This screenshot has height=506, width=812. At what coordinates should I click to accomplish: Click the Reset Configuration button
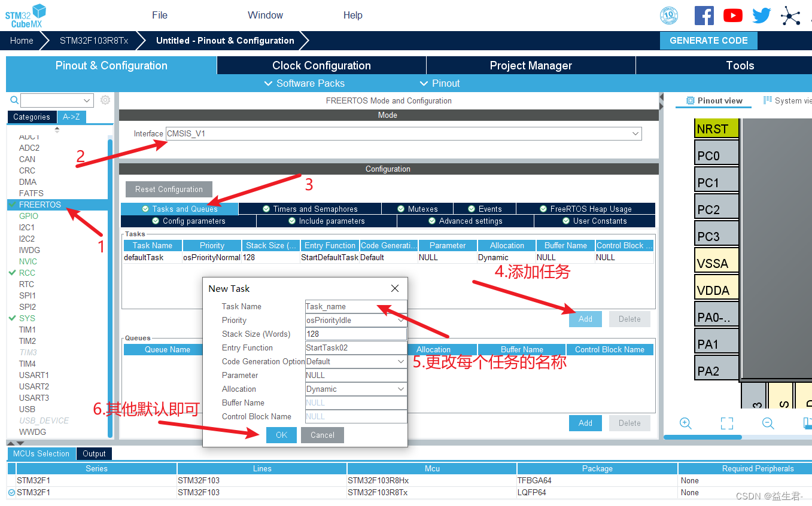169,189
